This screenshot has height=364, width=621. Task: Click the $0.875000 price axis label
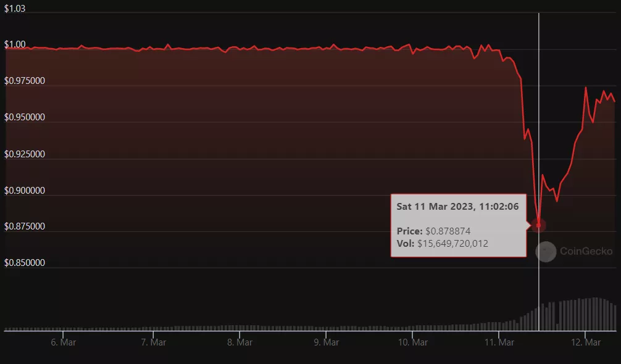(25, 226)
